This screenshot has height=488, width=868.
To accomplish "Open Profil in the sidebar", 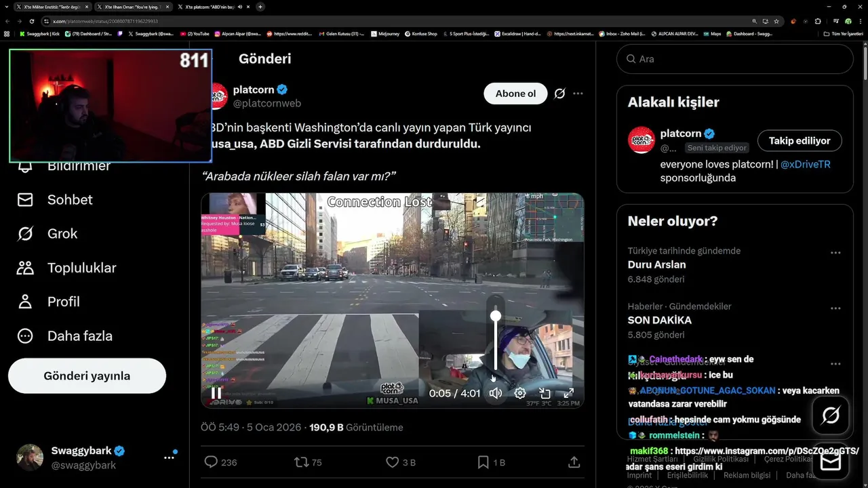I will coord(48,302).
